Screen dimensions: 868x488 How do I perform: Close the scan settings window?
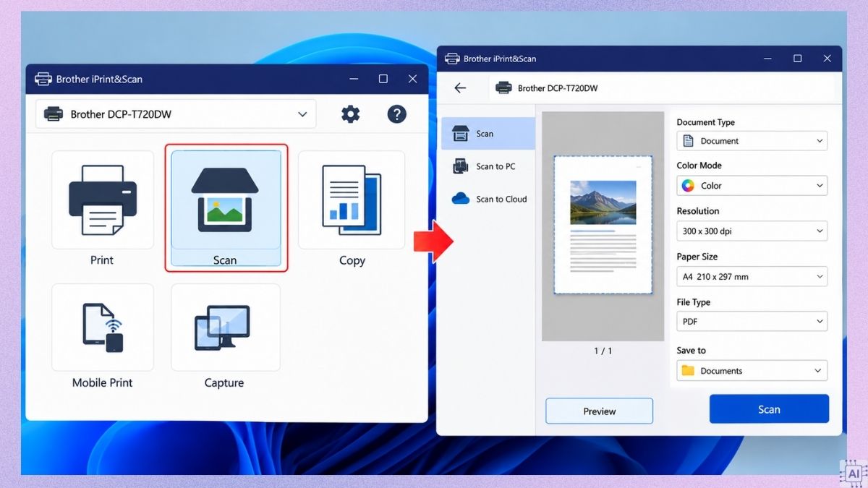click(x=827, y=59)
